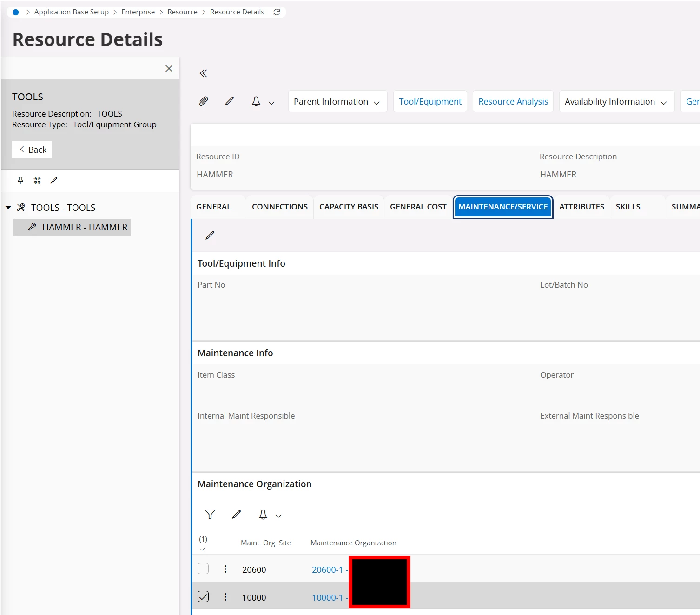This screenshot has width=700, height=615.
Task: Click the refresh icon beside breadcrumb
Action: point(277,12)
